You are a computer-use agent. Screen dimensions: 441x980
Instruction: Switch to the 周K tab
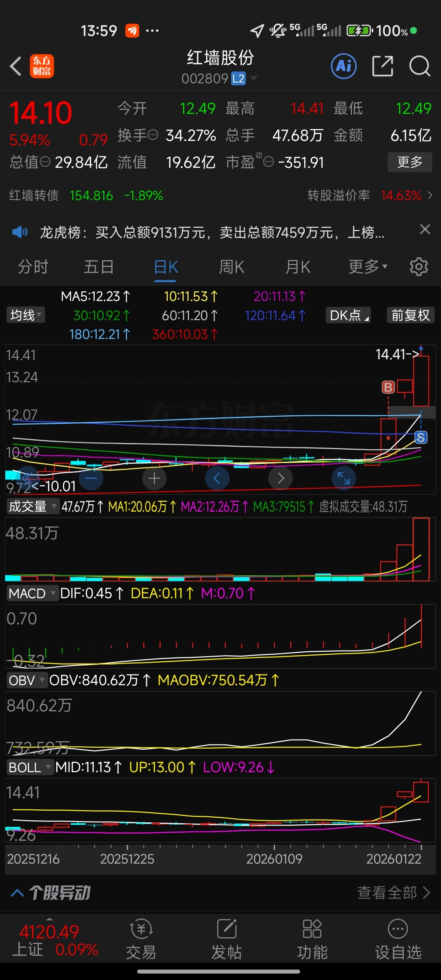point(232,267)
